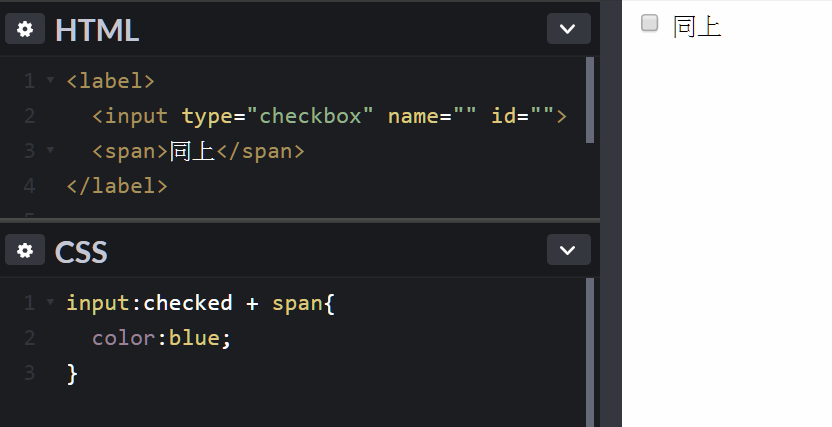Screen dimensions: 832x427
Task: Tick the 同上 checkbox in preview
Action: (649, 23)
